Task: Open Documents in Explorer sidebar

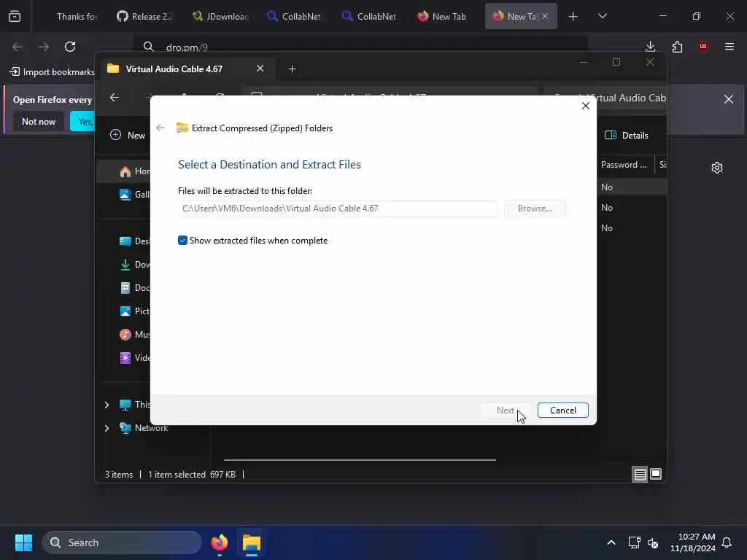Action: [x=135, y=287]
